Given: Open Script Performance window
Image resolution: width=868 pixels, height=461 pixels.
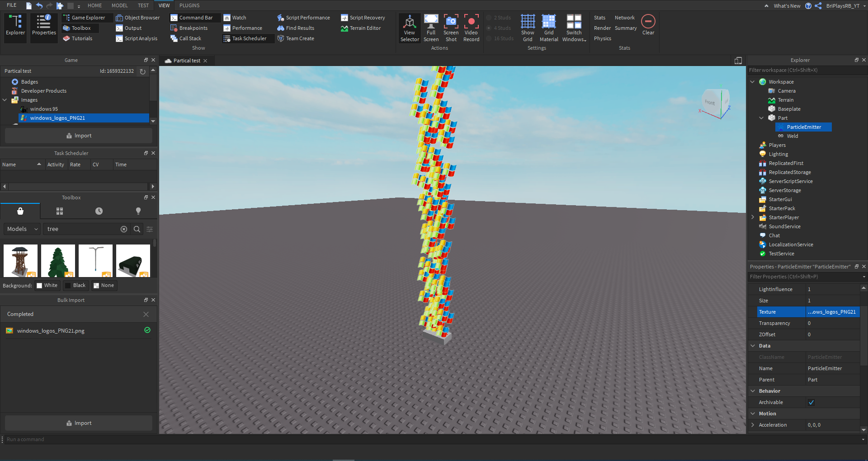Looking at the screenshot, I should pos(303,18).
